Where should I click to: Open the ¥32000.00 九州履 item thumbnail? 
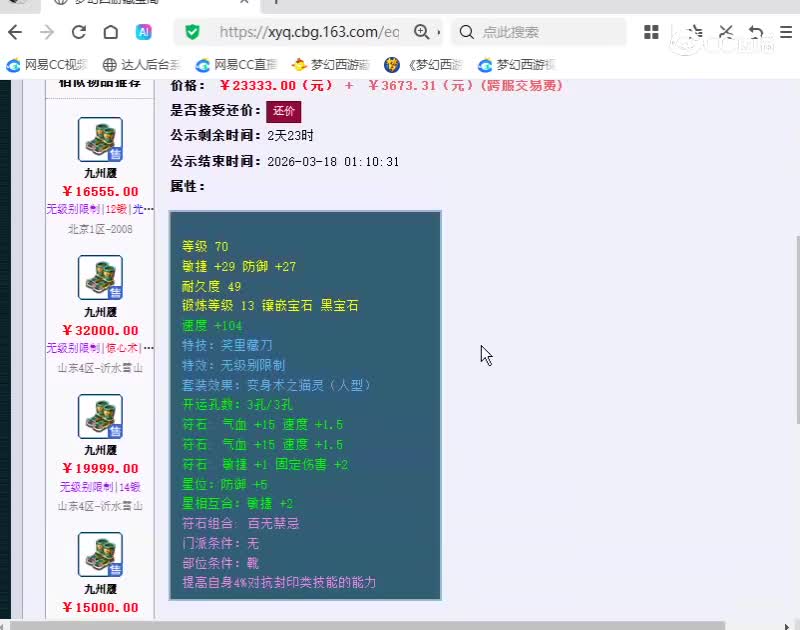point(100,278)
